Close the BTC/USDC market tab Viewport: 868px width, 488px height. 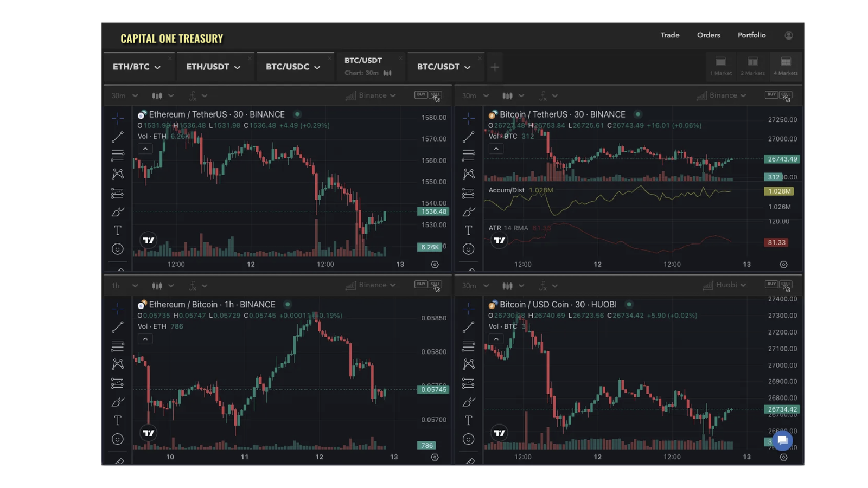(x=329, y=58)
